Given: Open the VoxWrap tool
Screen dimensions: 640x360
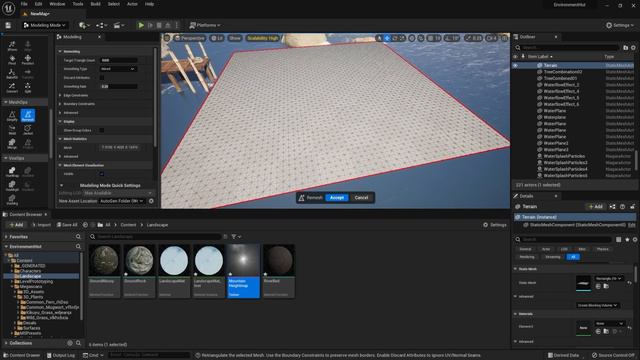Looking at the screenshot, I should (12, 172).
